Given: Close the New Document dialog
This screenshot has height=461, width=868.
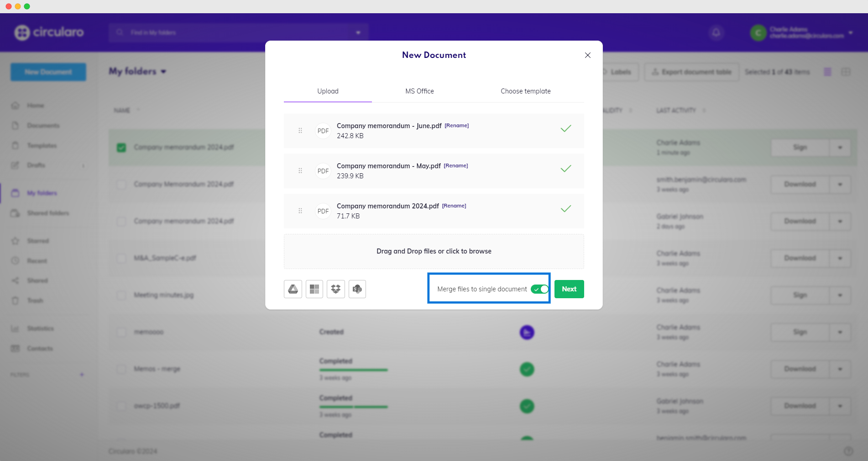Looking at the screenshot, I should click(x=588, y=55).
